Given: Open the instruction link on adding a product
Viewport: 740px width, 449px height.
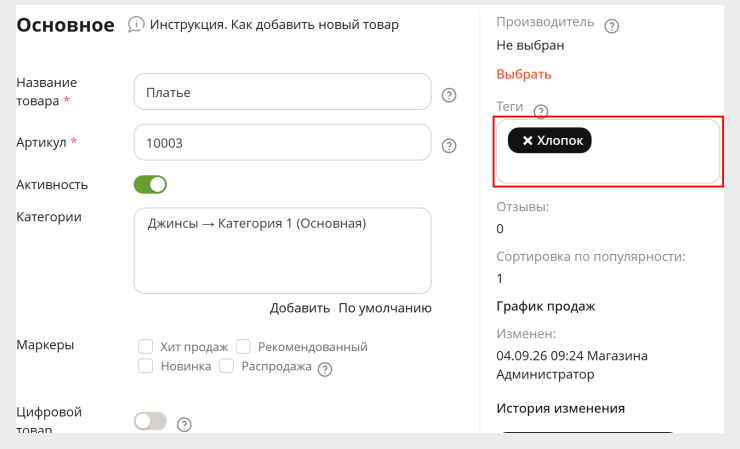Looking at the screenshot, I should tap(274, 25).
